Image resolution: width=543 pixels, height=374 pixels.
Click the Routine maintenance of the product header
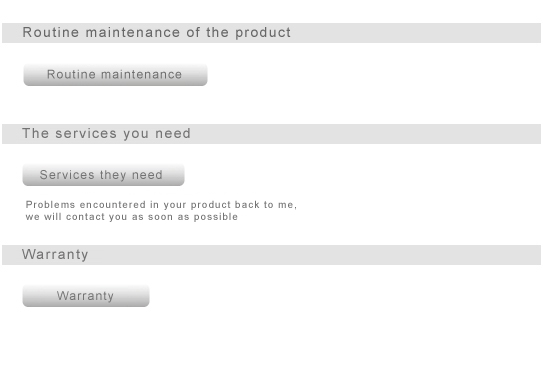[x=272, y=33]
